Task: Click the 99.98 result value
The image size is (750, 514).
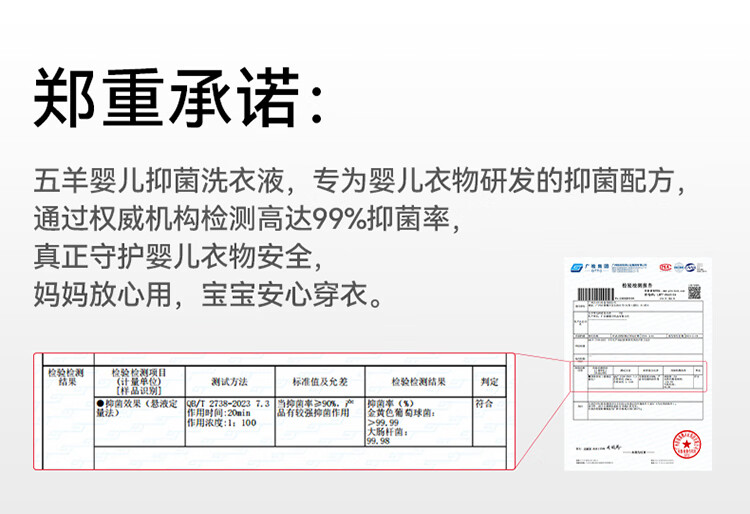Action: tap(378, 441)
